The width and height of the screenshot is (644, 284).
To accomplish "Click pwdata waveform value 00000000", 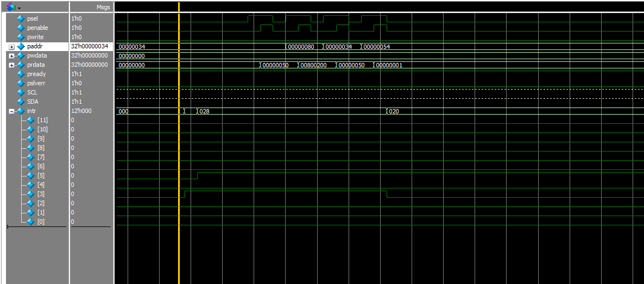I will [x=132, y=56].
